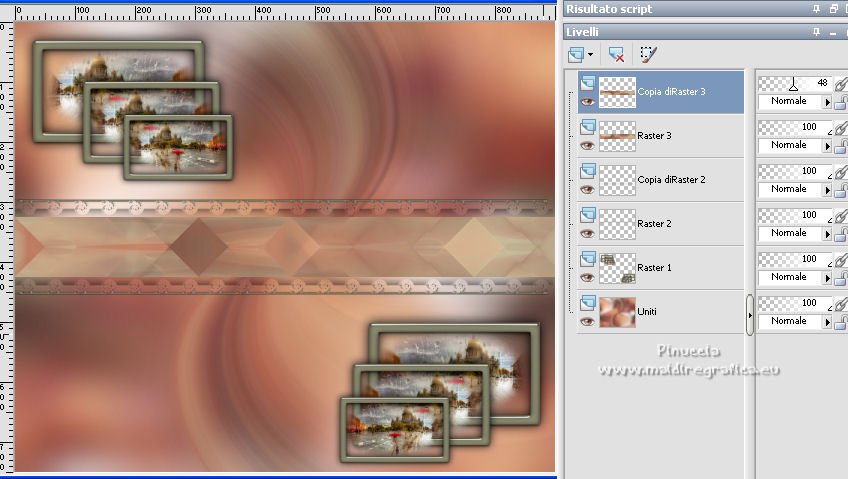The height and width of the screenshot is (479, 848).
Task: Open blend mode arrow for Raster 3
Action: click(x=827, y=145)
